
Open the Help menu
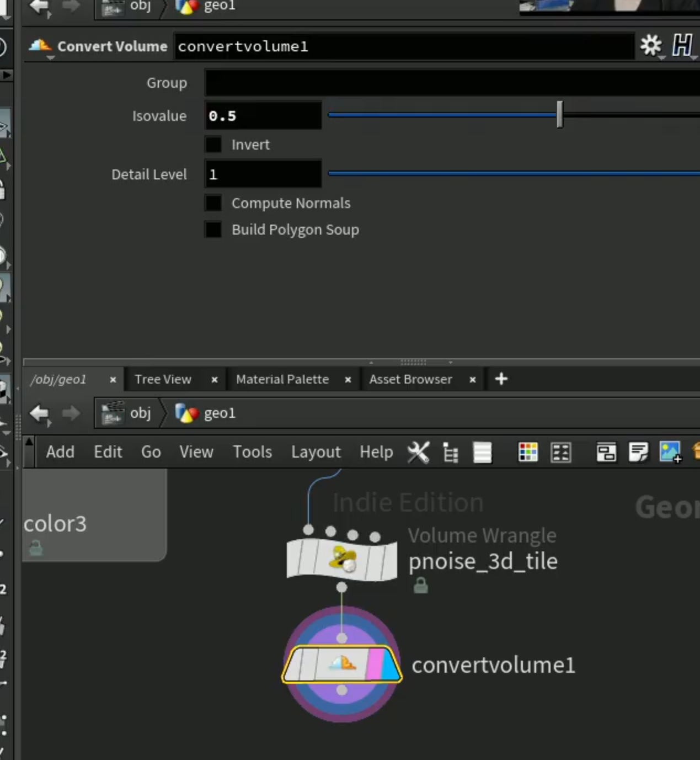click(376, 452)
